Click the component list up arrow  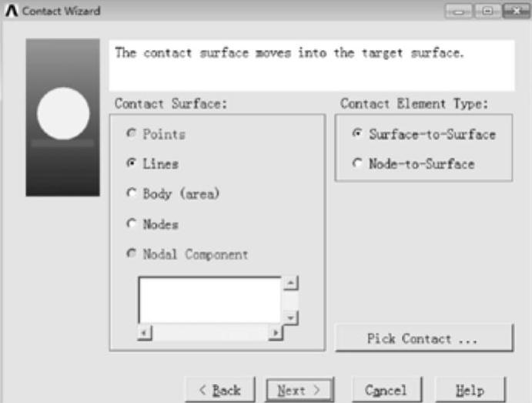tap(291, 283)
